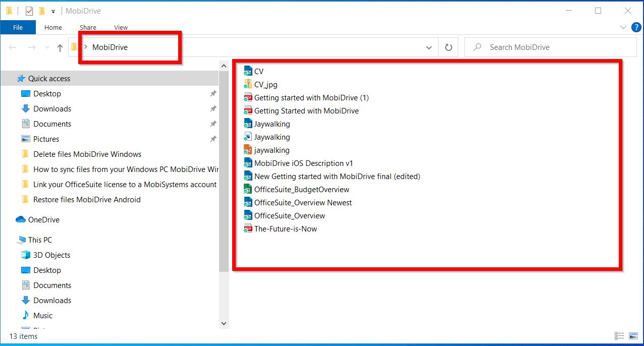Click in the Search MobiDrive field

click(x=555, y=47)
